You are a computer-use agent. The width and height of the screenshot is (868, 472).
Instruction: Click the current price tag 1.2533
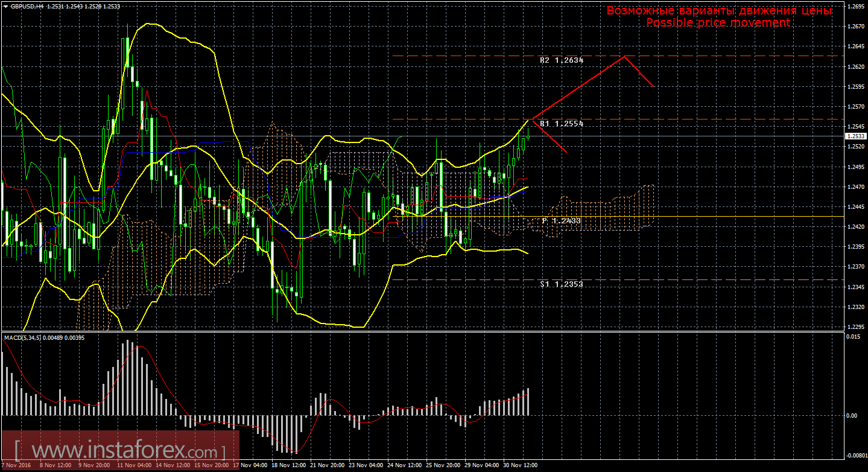[x=855, y=136]
